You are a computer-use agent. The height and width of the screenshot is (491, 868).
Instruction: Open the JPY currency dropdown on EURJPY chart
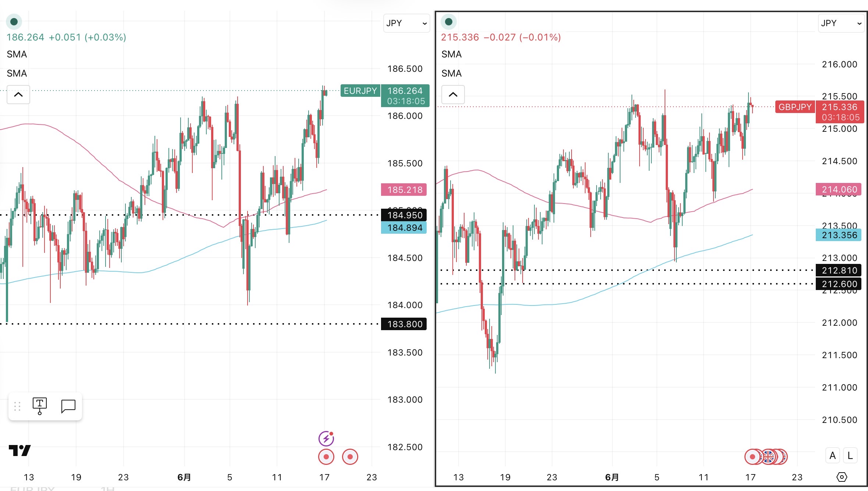tap(406, 23)
